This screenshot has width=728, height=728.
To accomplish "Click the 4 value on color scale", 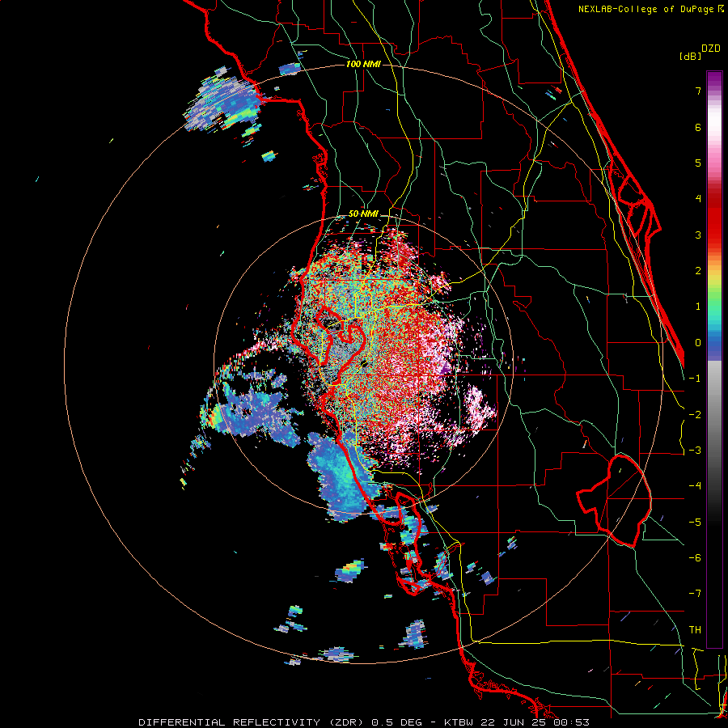I will pyautogui.click(x=698, y=199).
